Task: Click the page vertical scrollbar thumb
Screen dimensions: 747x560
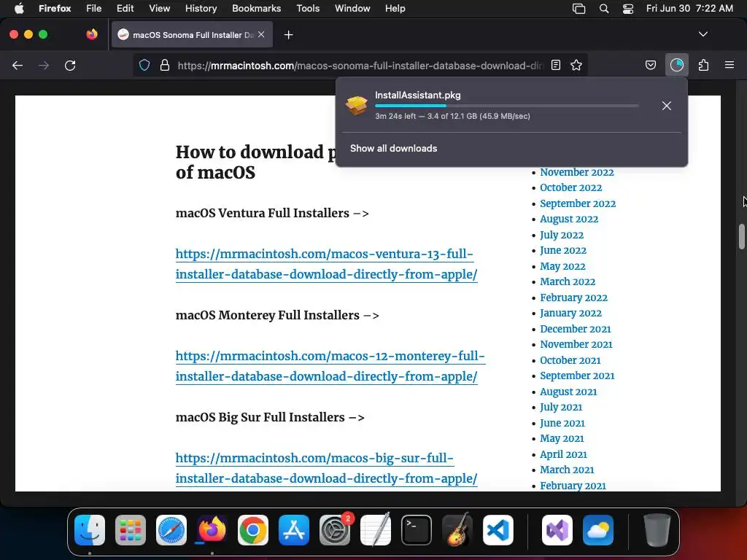Action: point(742,236)
